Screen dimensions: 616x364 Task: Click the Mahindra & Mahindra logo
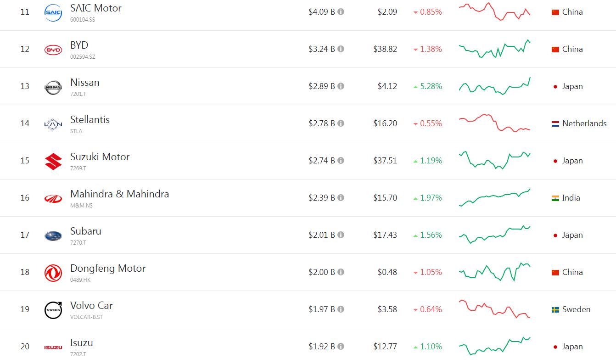53,198
